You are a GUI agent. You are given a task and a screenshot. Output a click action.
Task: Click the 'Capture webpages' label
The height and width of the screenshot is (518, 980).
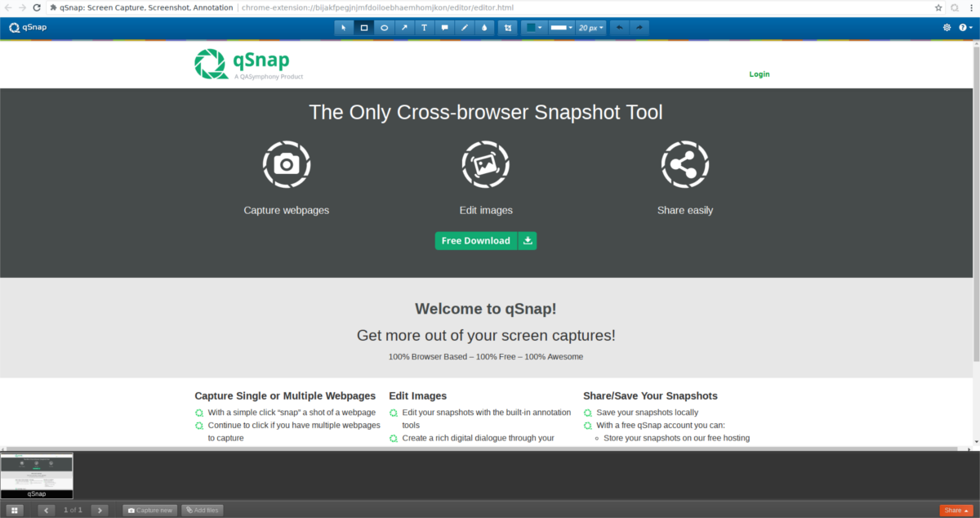click(x=287, y=210)
